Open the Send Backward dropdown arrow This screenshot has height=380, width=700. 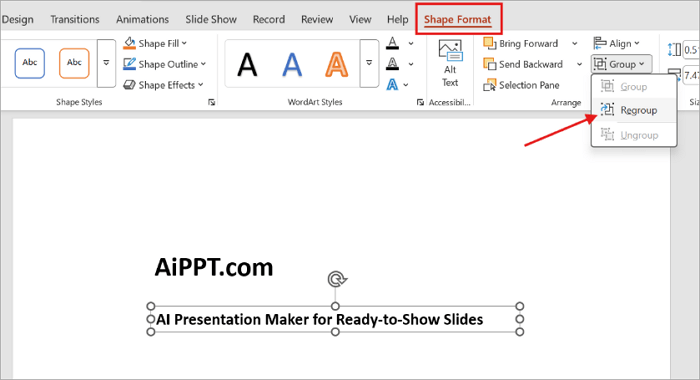[579, 64]
